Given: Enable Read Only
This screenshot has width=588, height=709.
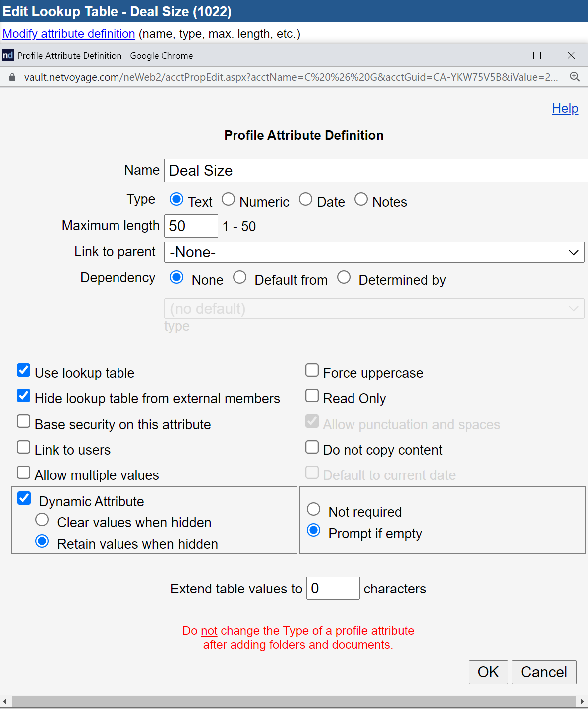Looking at the screenshot, I should pos(312,395).
